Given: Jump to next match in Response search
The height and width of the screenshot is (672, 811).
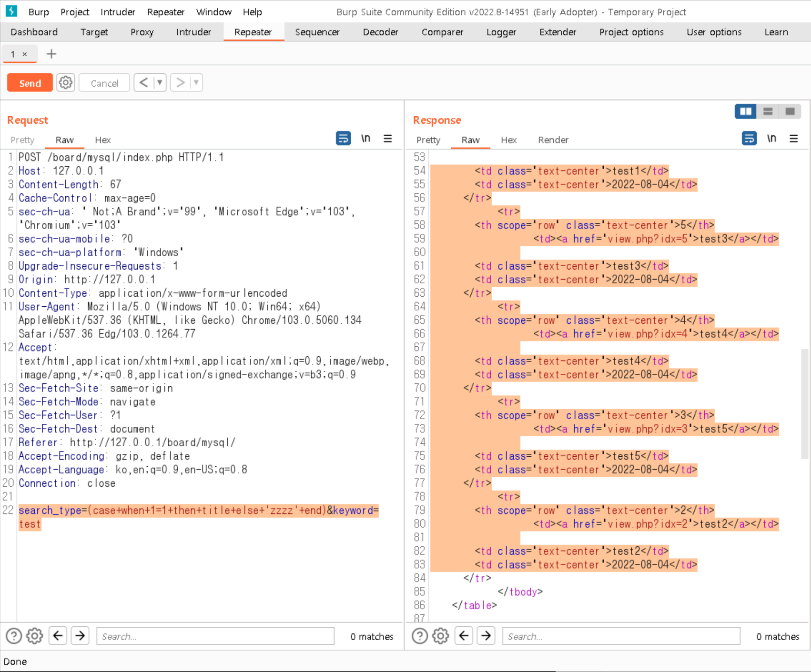Looking at the screenshot, I should tap(486, 635).
